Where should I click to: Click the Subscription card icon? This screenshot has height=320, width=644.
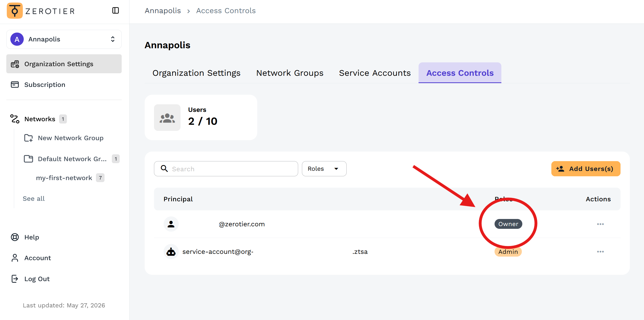tap(15, 85)
